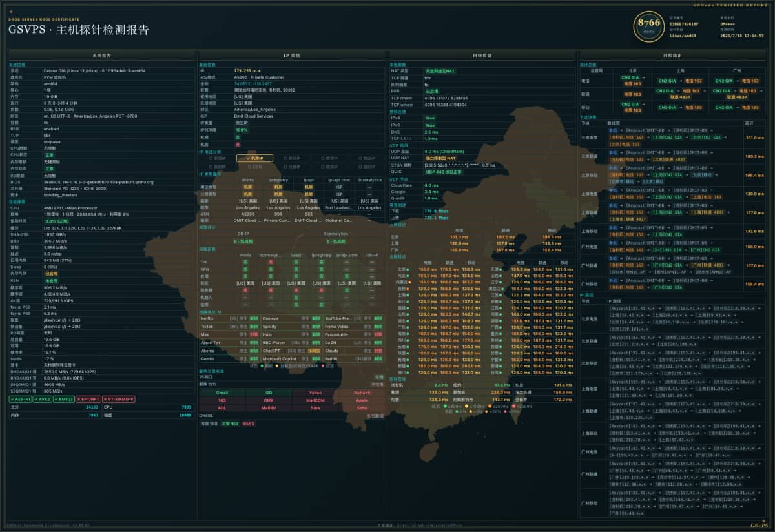
Task: Click the Netflix unlock status row
Action: coord(229,318)
